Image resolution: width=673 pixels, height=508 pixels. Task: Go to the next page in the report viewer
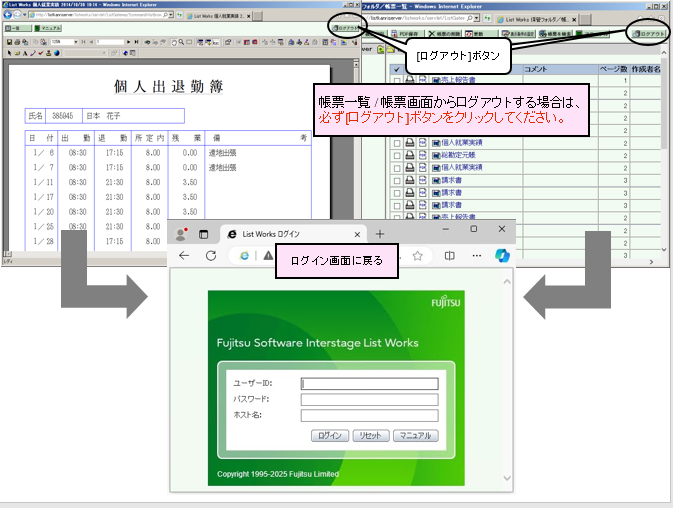pos(128,42)
